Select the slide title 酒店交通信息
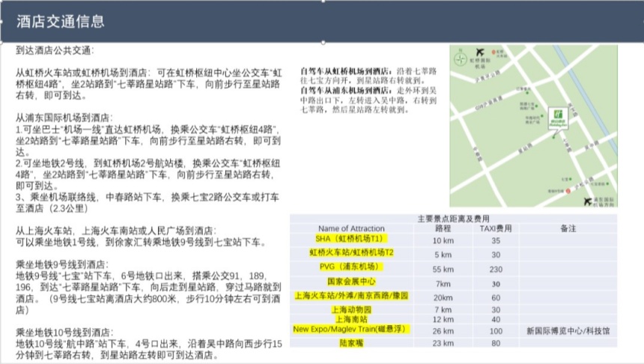The image size is (644, 364). [61, 21]
